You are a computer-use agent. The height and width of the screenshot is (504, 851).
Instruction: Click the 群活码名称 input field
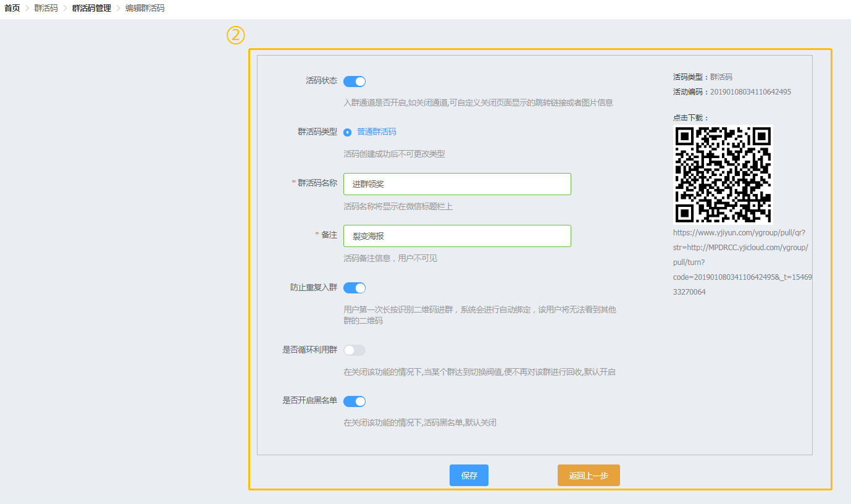[457, 184]
